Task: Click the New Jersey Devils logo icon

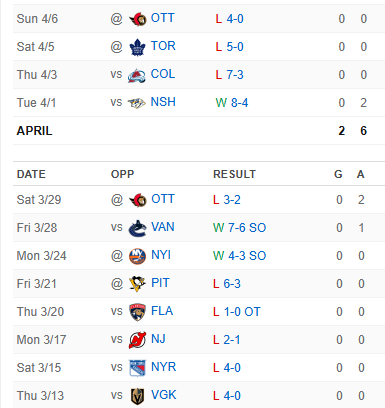Action: [x=137, y=340]
